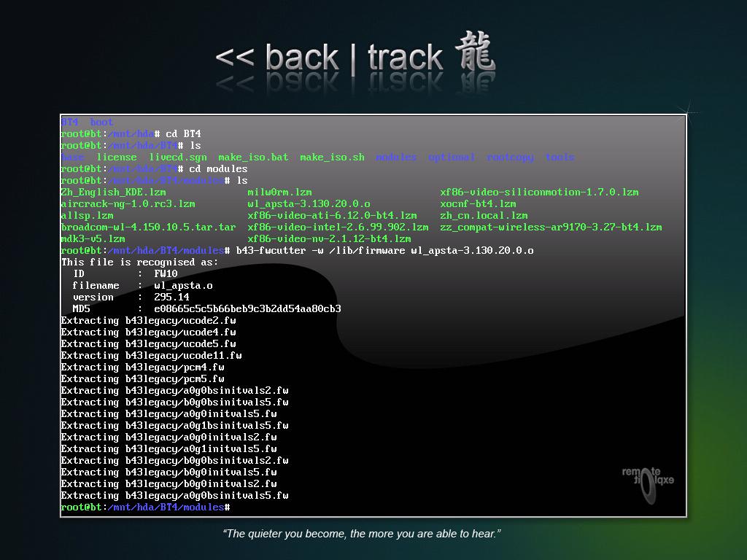The height and width of the screenshot is (560, 747).
Task: Select the ID value 'FW10'
Action: [166, 274]
